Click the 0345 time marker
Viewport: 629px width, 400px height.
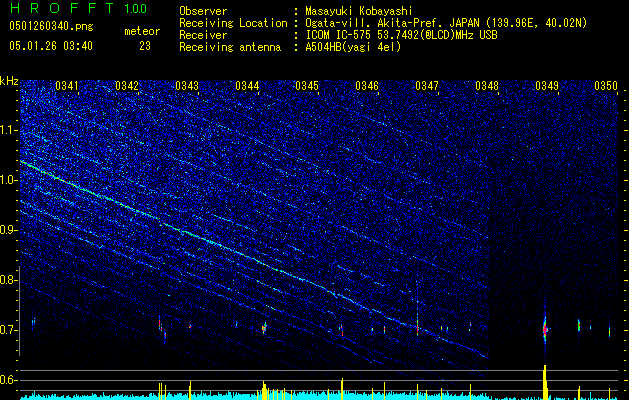pyautogui.click(x=307, y=86)
